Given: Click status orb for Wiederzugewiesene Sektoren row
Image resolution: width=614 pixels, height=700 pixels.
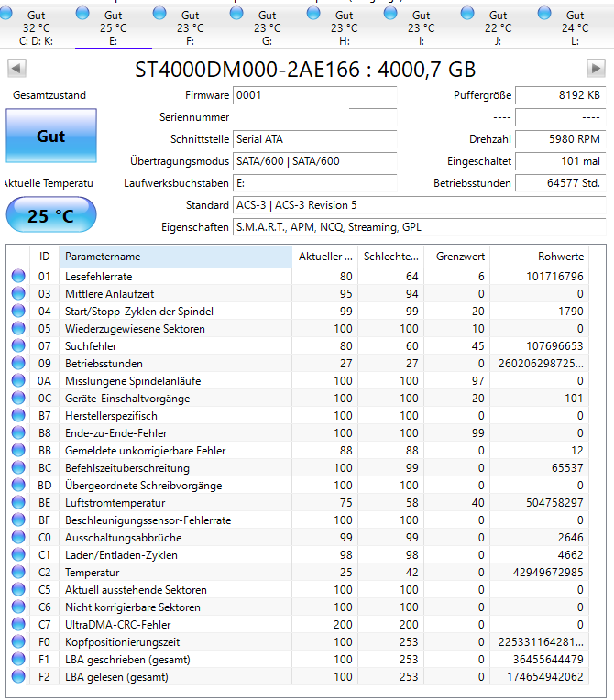Looking at the screenshot, I should click(18, 328).
